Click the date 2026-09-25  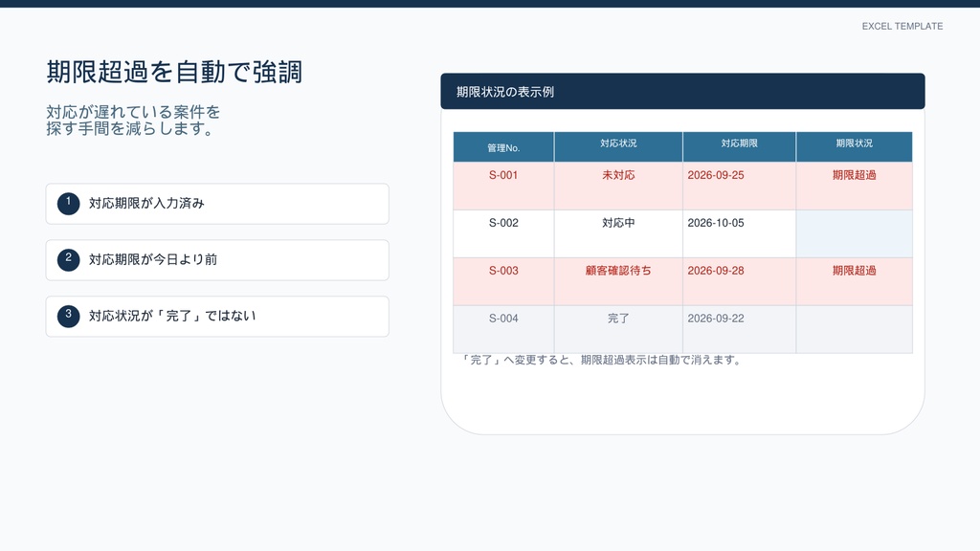point(716,176)
